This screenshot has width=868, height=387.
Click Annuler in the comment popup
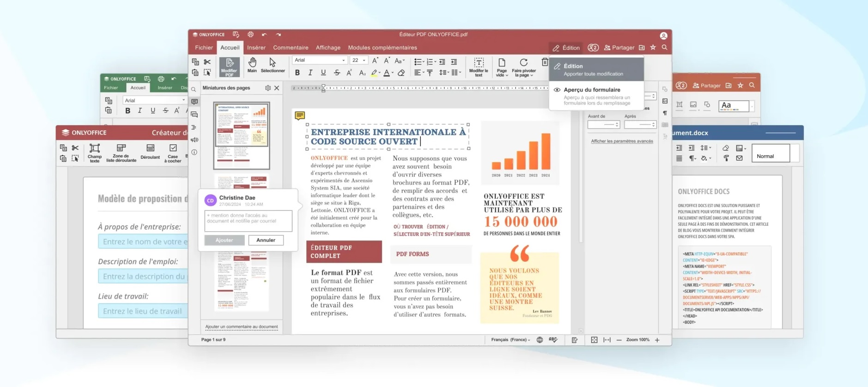(266, 240)
